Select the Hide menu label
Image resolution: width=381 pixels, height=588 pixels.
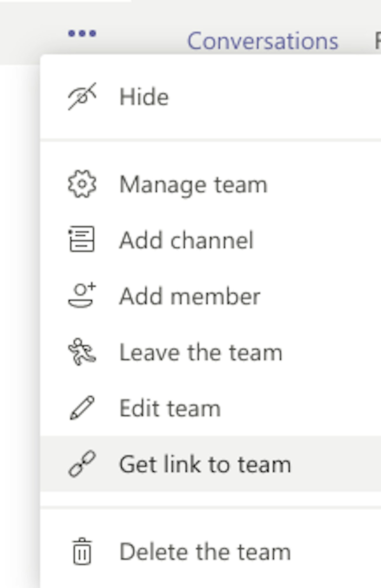coord(144,97)
